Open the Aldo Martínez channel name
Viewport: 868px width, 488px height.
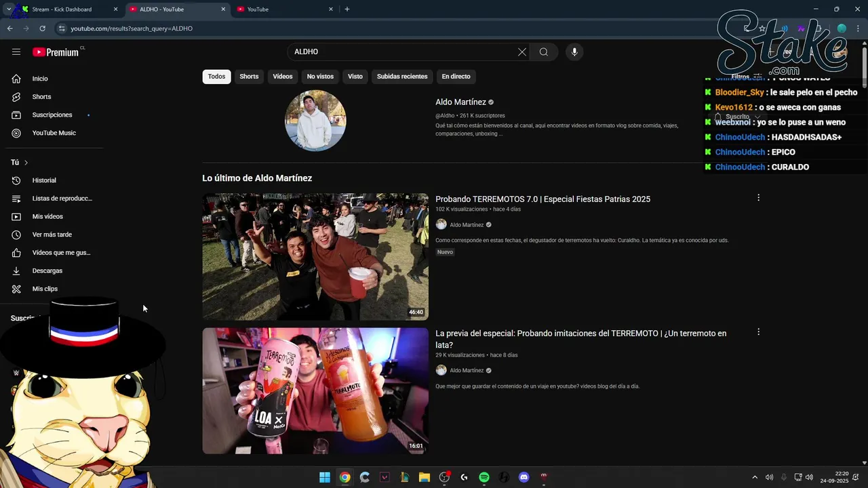click(460, 102)
